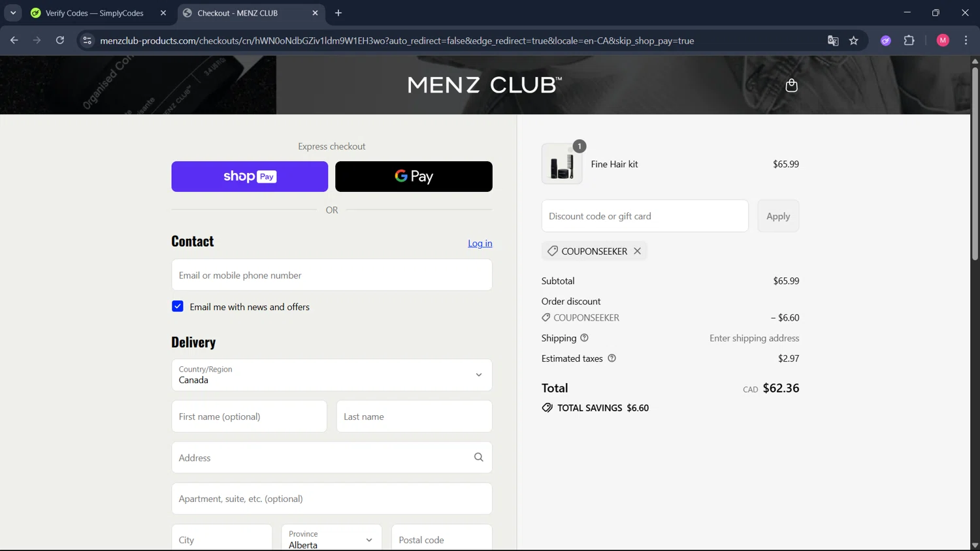
Task: Click the Last name field
Action: pos(414,417)
